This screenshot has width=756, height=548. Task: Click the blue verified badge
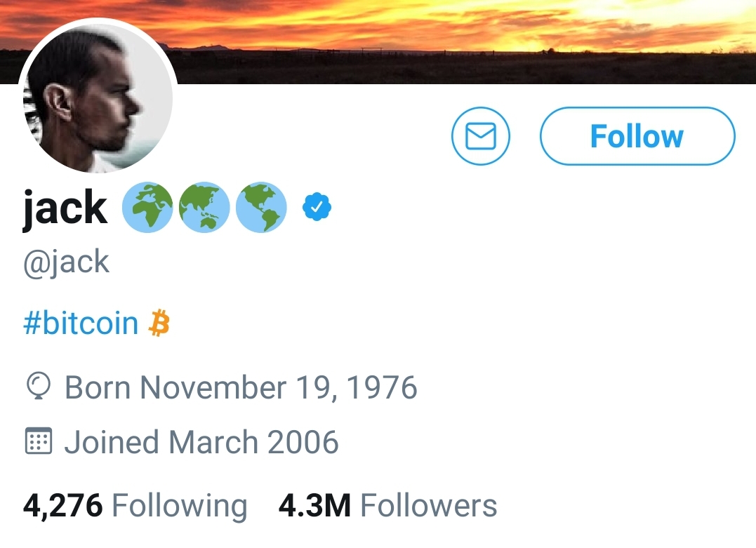click(317, 208)
